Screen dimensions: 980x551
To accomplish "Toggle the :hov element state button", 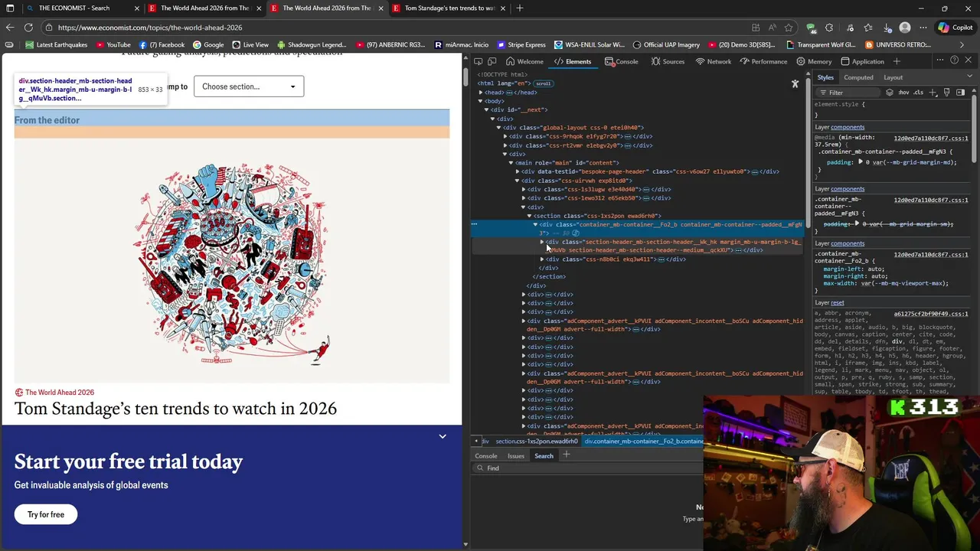I will click(903, 93).
